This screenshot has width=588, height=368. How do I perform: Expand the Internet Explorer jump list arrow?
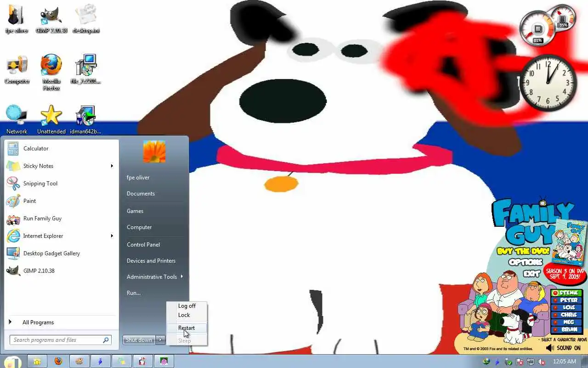click(x=112, y=236)
